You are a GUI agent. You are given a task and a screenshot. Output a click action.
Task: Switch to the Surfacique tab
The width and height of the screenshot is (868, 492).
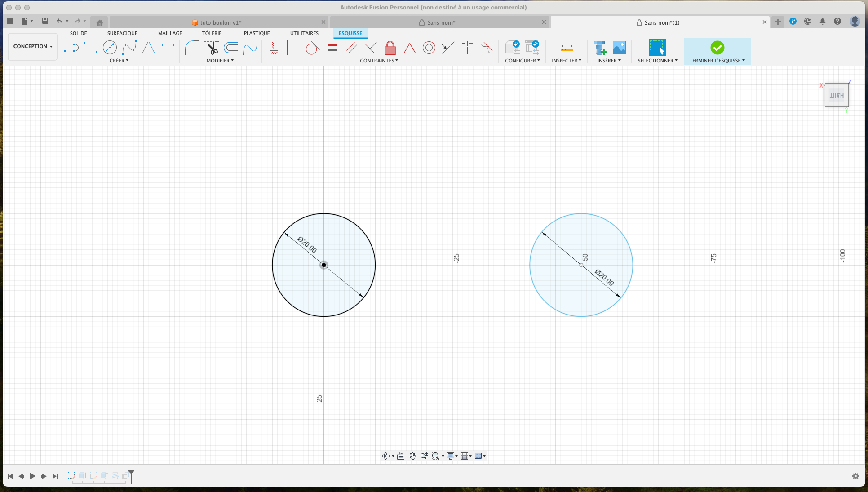pos(122,33)
